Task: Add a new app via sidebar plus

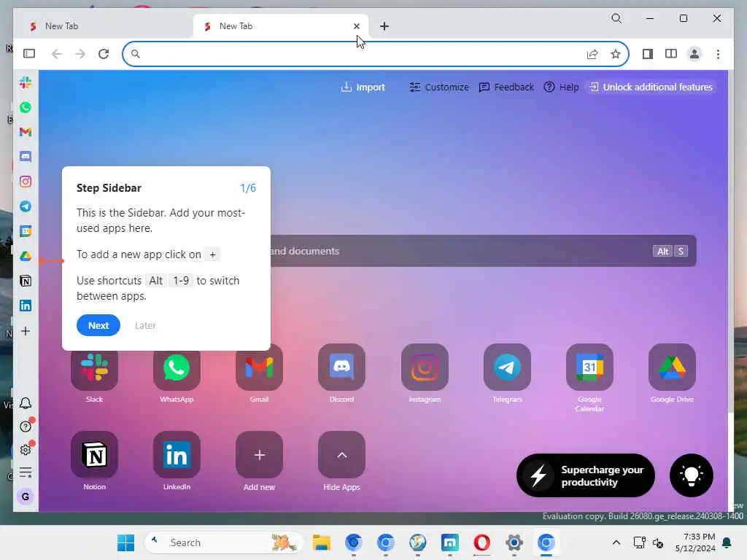Action: pos(26,331)
